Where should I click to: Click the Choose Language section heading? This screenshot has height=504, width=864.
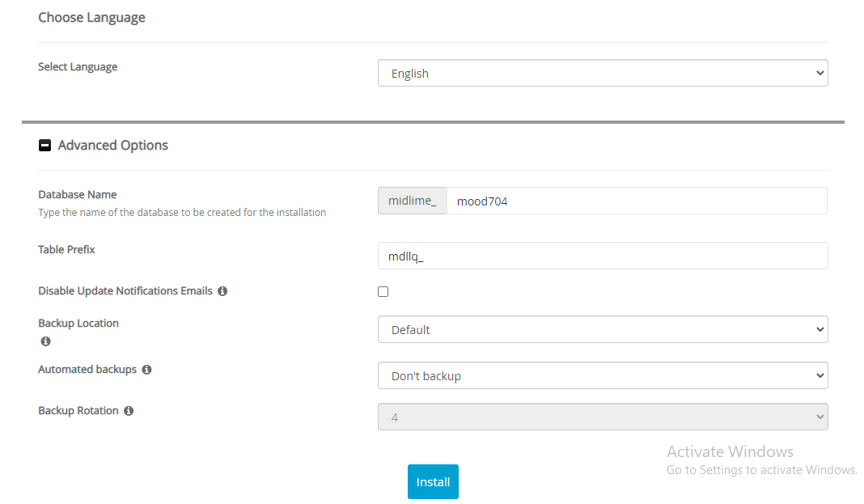pyautogui.click(x=91, y=17)
